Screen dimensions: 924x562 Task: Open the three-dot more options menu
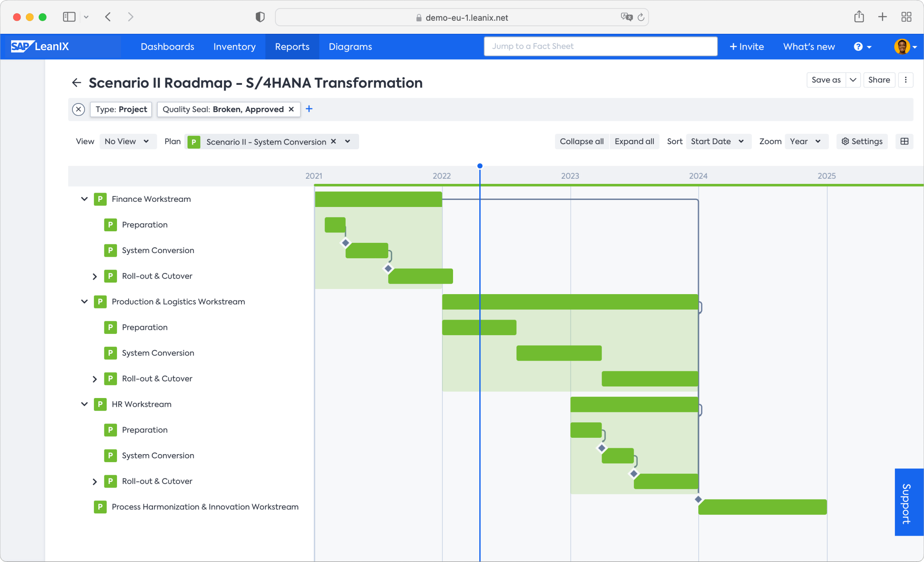pos(906,80)
